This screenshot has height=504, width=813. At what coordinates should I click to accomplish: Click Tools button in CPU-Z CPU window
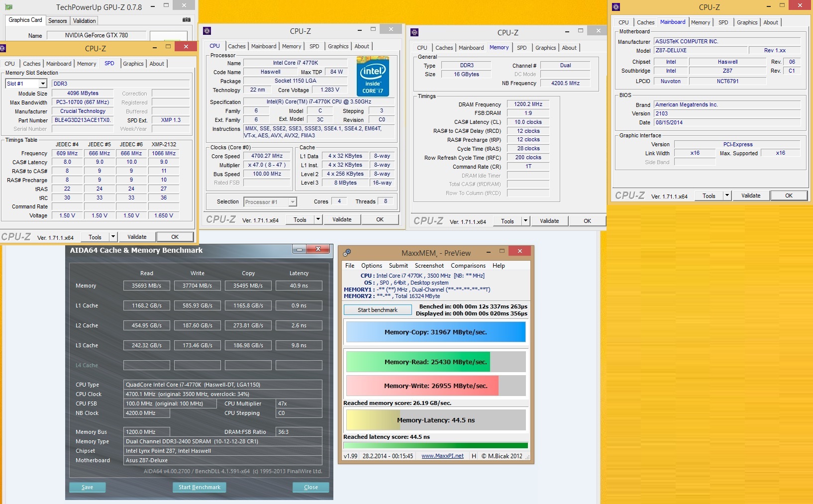coord(300,219)
